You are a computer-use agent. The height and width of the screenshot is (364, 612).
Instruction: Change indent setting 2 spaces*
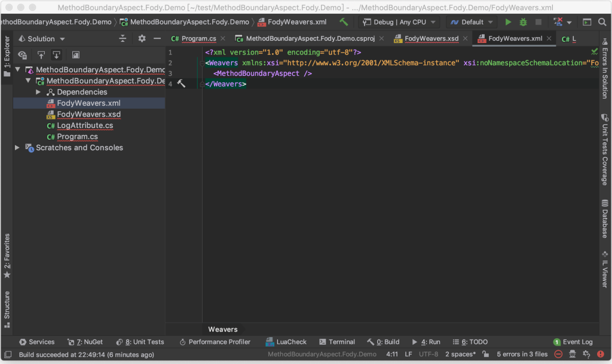461,354
